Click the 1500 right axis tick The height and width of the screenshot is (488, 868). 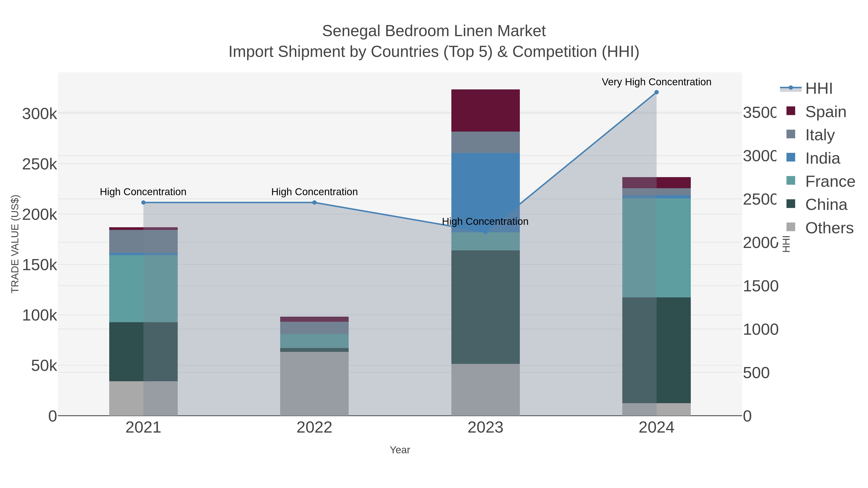[x=761, y=286]
